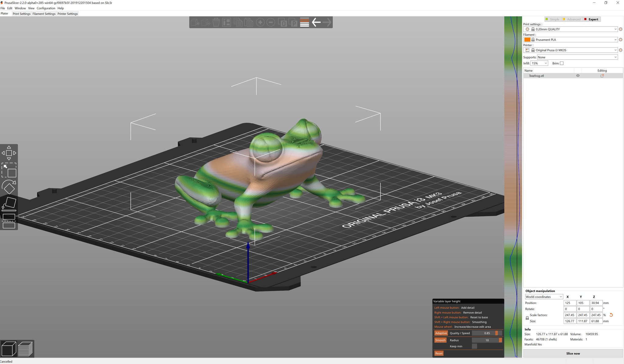Screen dimensions: 624x364
Task: Open the World coordinates dropdown
Action: point(544,297)
